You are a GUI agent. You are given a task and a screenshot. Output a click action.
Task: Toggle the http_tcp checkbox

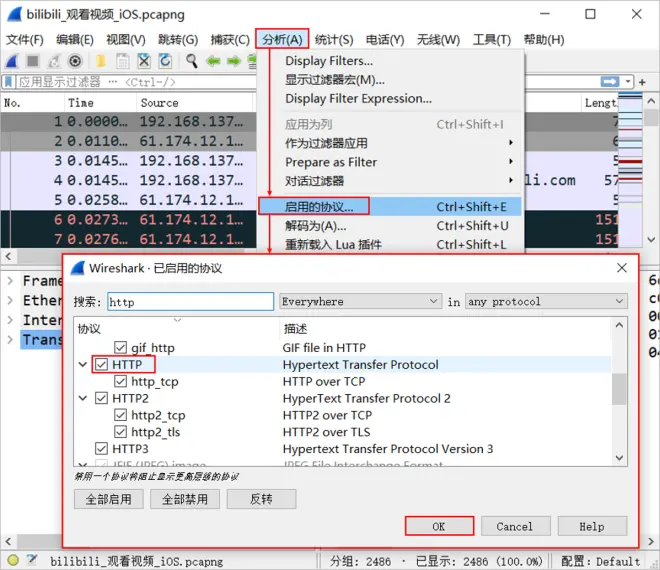[x=120, y=381]
